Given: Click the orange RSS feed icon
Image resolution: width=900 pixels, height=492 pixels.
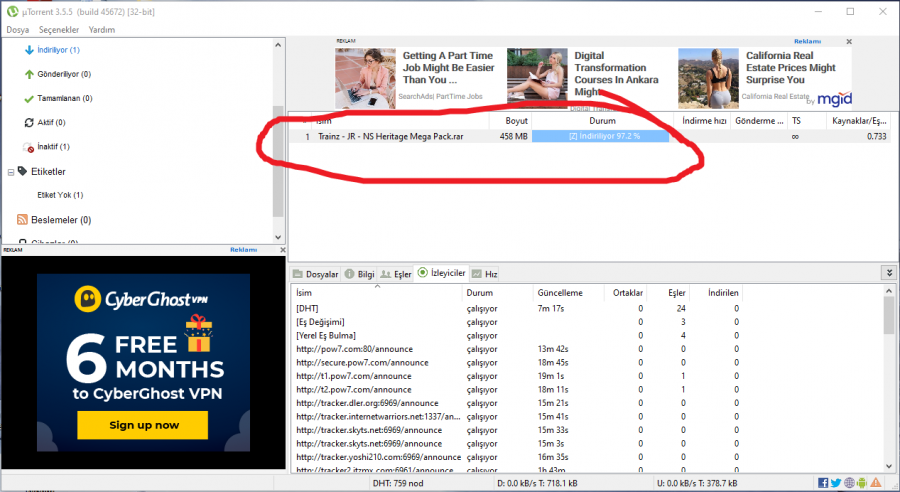Looking at the screenshot, I should [22, 219].
